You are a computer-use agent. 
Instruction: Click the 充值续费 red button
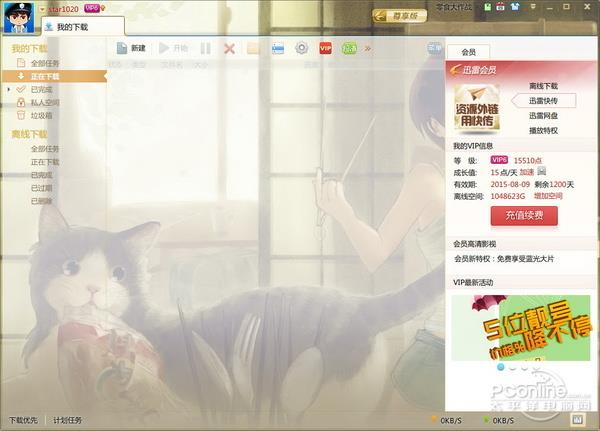pos(524,216)
